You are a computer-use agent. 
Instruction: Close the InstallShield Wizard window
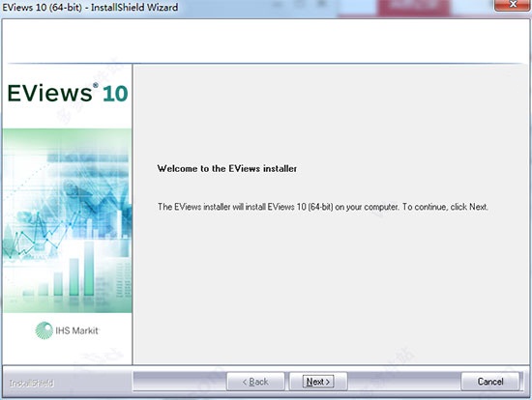513,5
